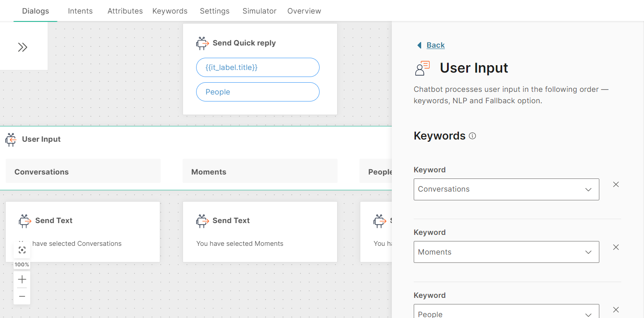Zoom in with the plus button
Image resolution: width=644 pixels, height=318 pixels.
(22, 280)
